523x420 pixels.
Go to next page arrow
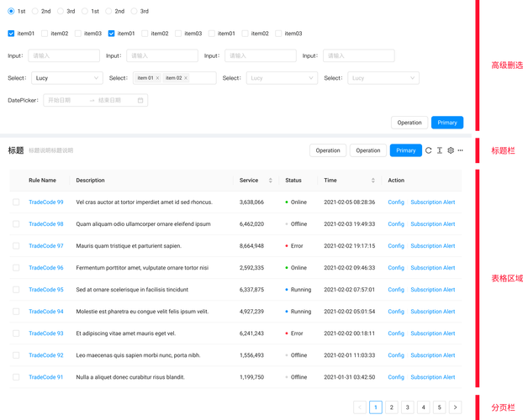pyautogui.click(x=455, y=407)
